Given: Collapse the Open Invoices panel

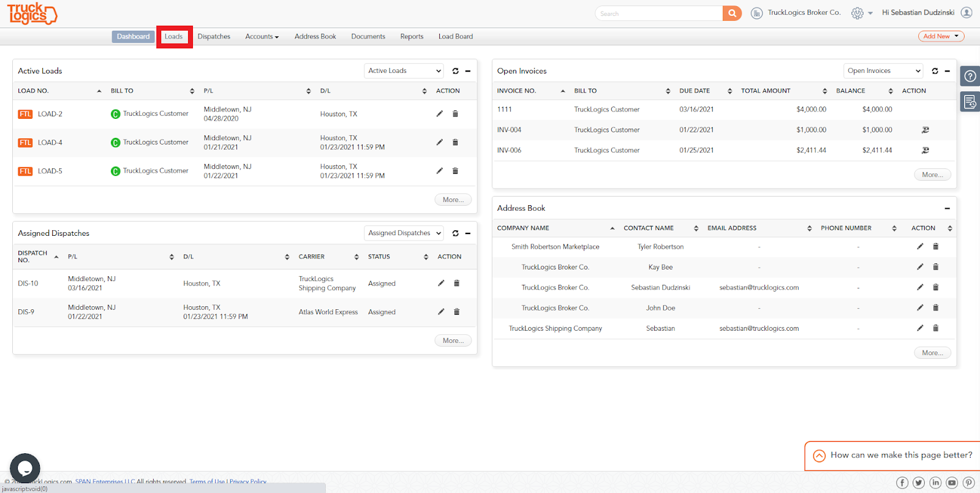Looking at the screenshot, I should pos(948,71).
